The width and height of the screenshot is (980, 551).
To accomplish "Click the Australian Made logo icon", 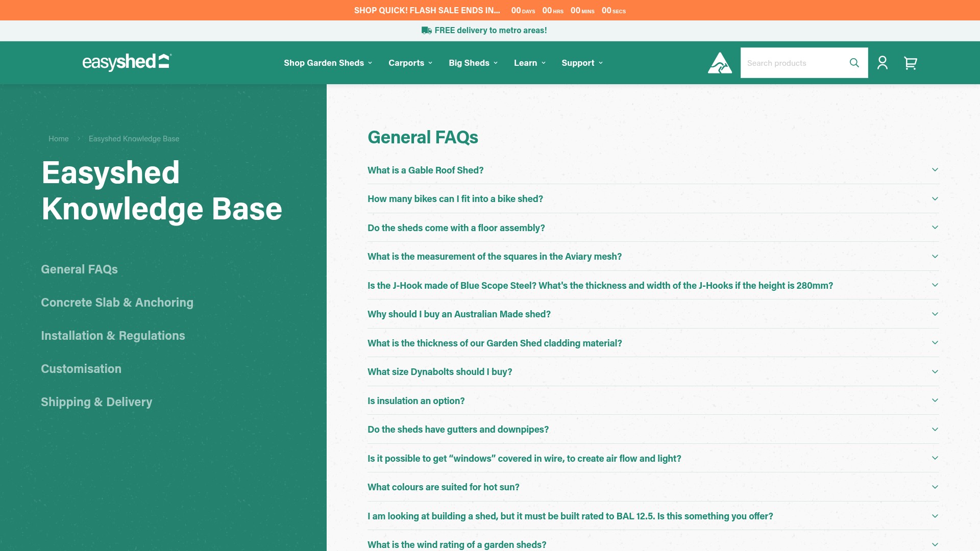I will [x=720, y=63].
